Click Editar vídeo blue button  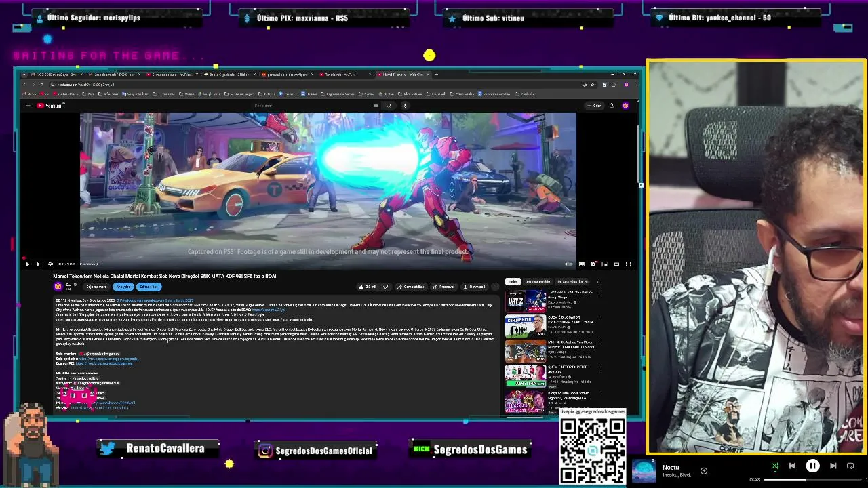click(x=149, y=287)
